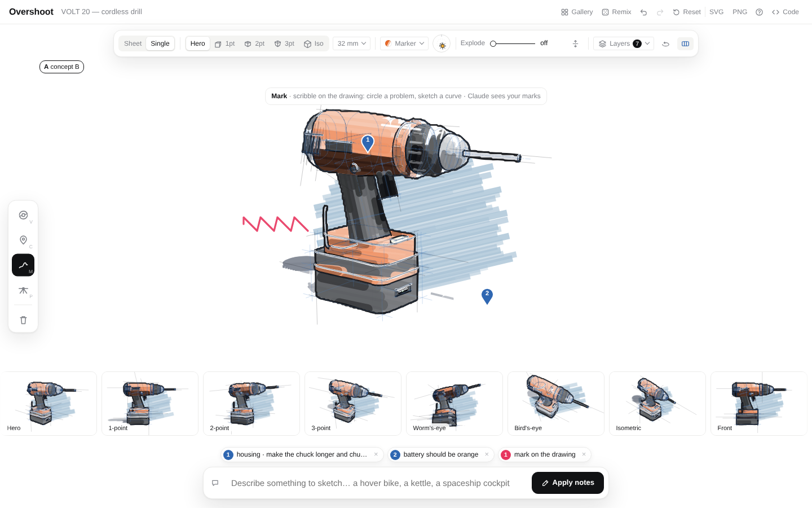This screenshot has height=508, width=812.
Task: Select Iso perspective
Action: (x=314, y=43)
